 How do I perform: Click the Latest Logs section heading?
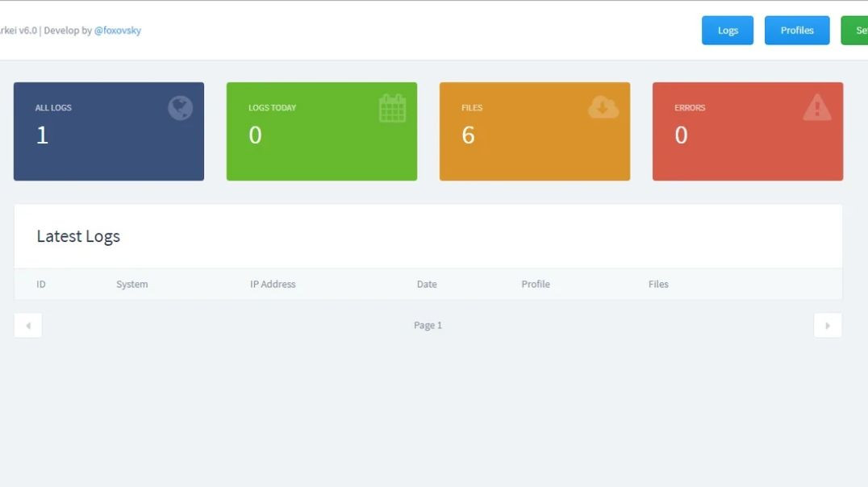click(78, 236)
